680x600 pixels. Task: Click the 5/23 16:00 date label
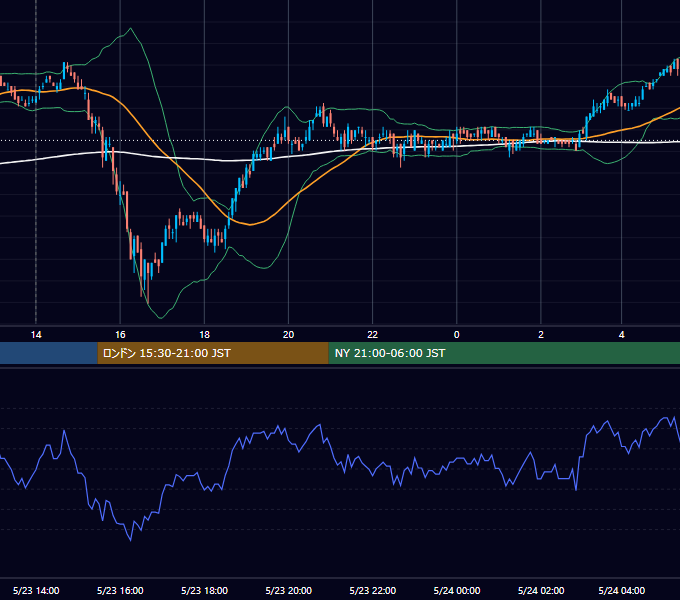point(120,590)
